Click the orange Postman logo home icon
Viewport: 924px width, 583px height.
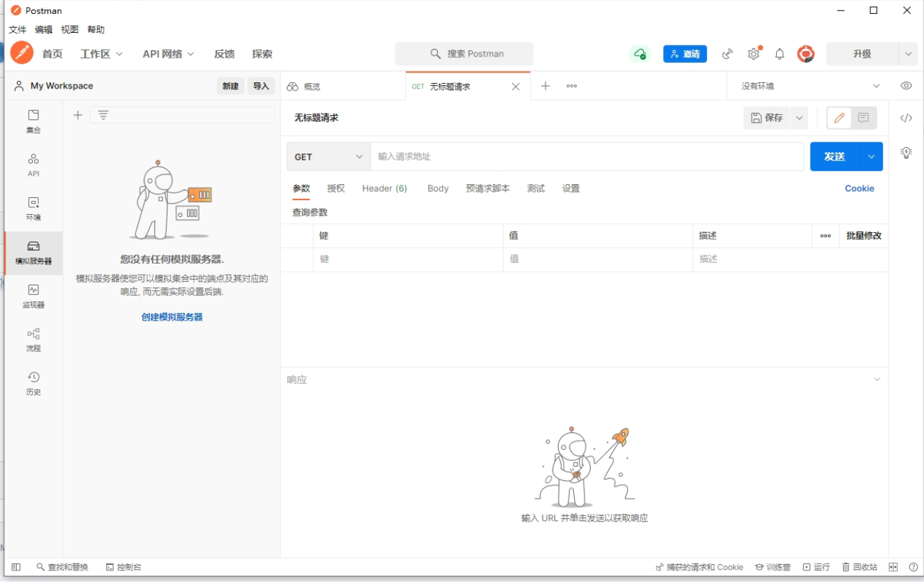(22, 53)
